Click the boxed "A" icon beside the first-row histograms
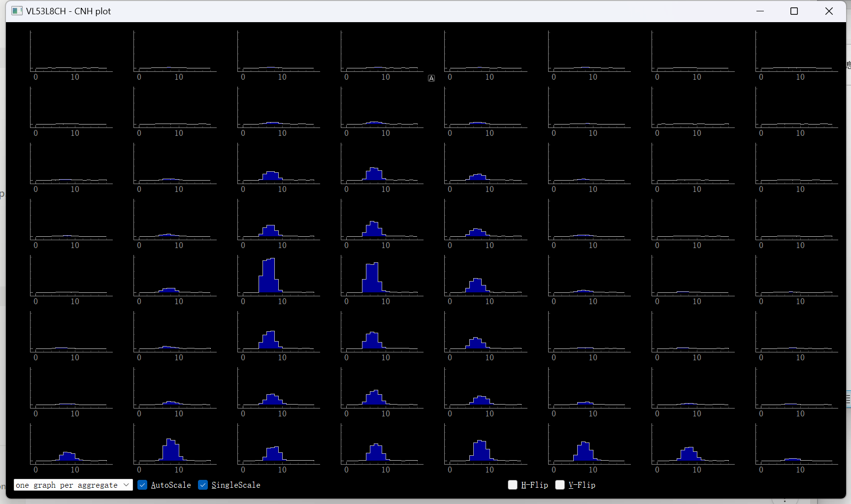This screenshot has height=504, width=851. (x=431, y=78)
